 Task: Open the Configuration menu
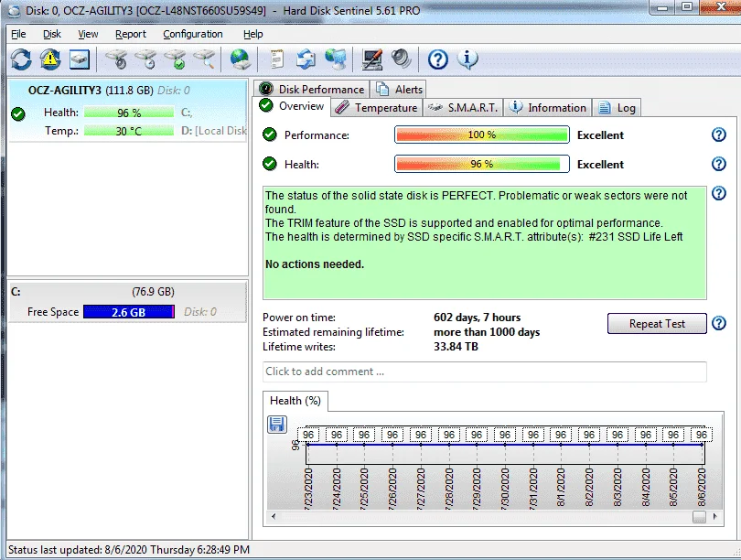pyautogui.click(x=193, y=34)
